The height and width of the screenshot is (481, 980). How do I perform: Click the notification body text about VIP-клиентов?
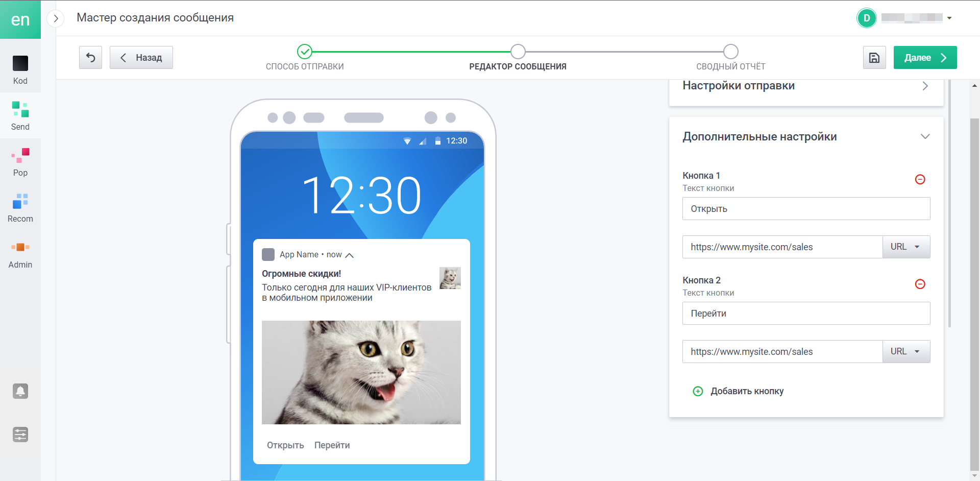coord(347,293)
